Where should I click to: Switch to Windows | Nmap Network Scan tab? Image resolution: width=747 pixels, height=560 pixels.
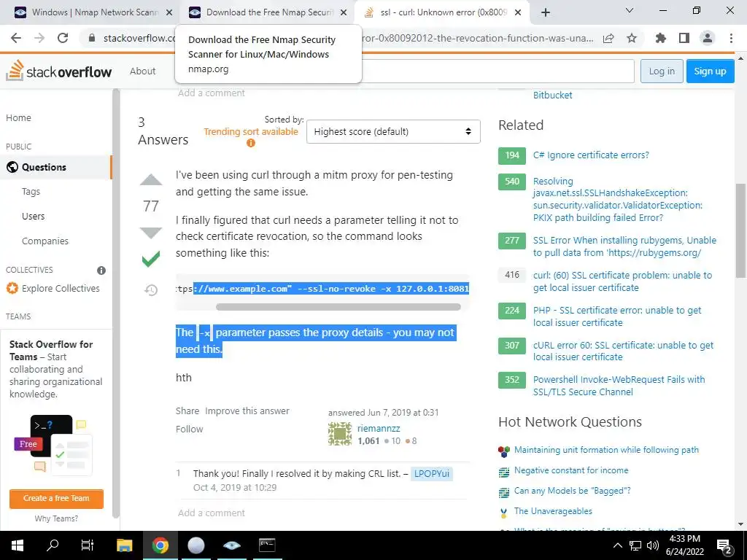click(x=89, y=12)
